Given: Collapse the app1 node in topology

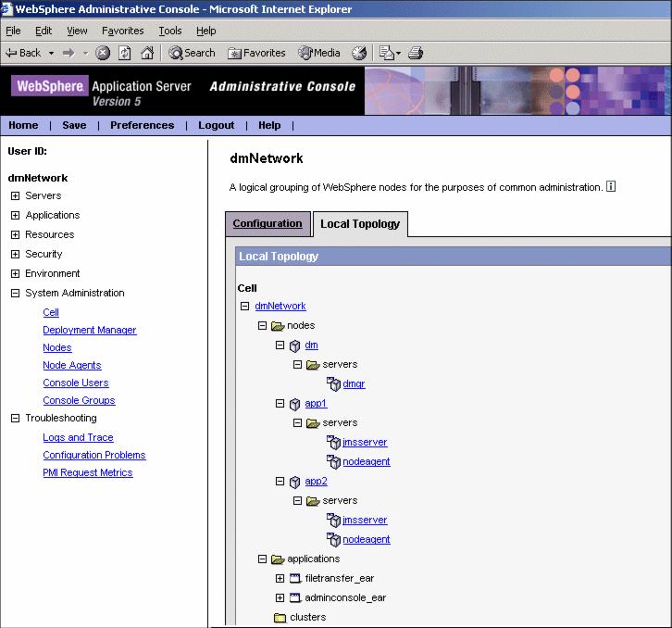Looking at the screenshot, I should (280, 404).
